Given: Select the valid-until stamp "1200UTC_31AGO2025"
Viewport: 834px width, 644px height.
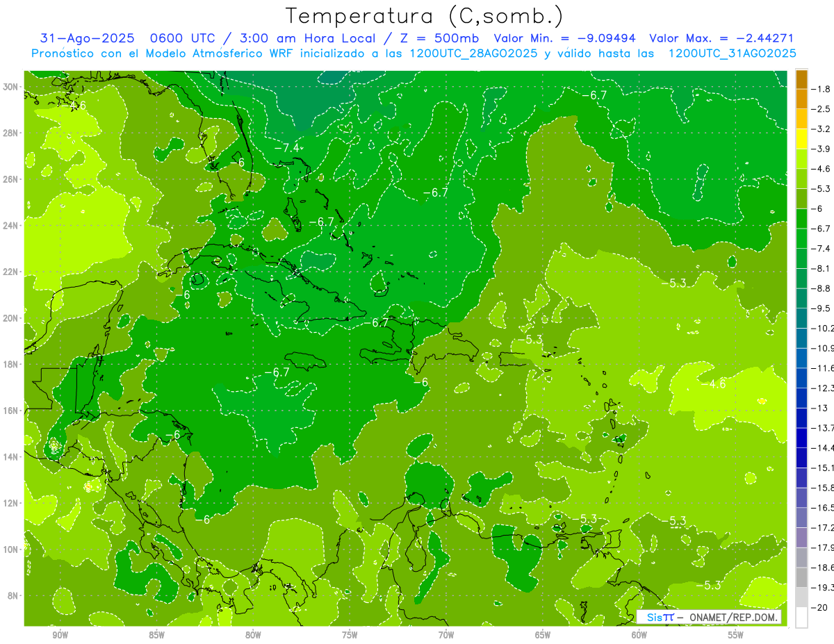Looking at the screenshot, I should (732, 53).
